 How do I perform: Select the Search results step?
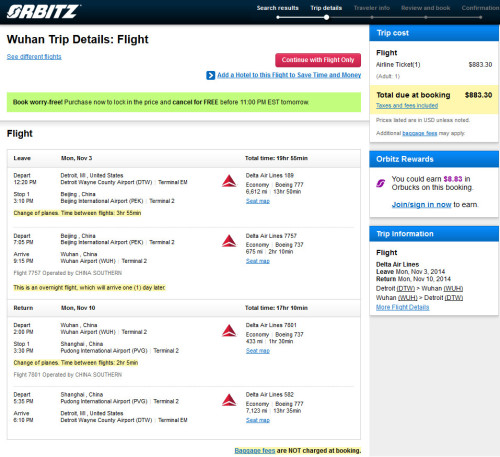tap(278, 8)
